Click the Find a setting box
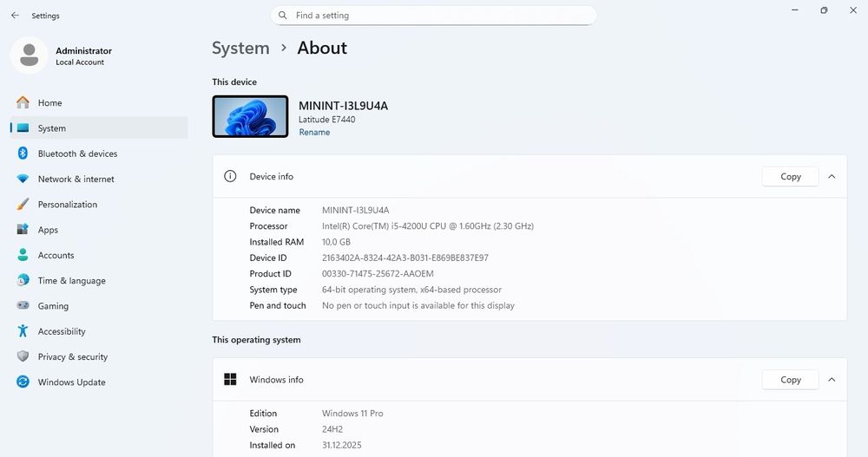This screenshot has height=457, width=868. tap(433, 16)
